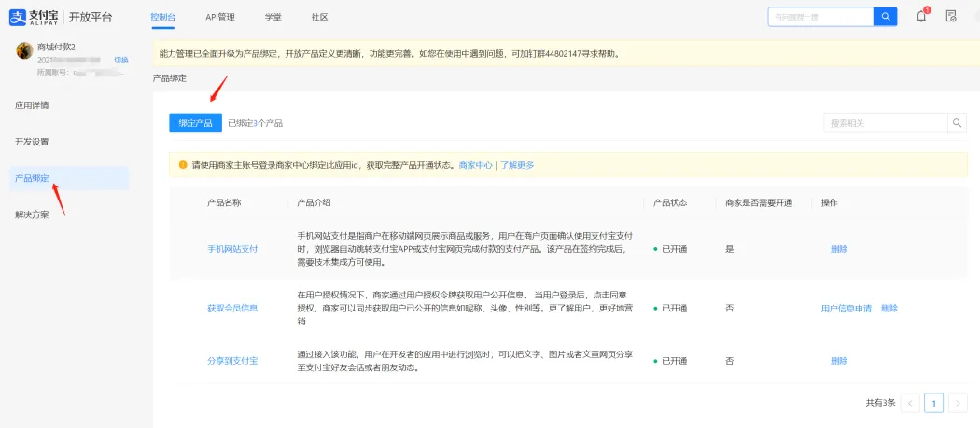Click the 切换 app switch link
The image size is (980, 428).
pyautogui.click(x=121, y=60)
